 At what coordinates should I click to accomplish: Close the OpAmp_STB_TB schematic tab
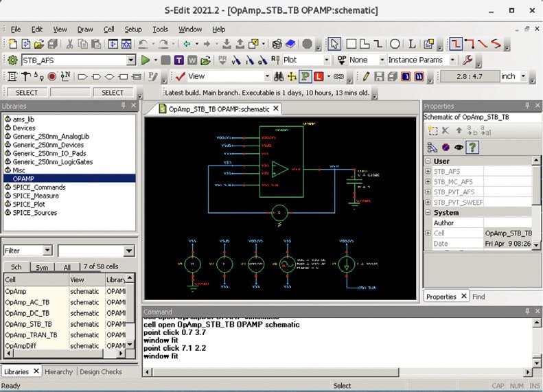coord(276,108)
